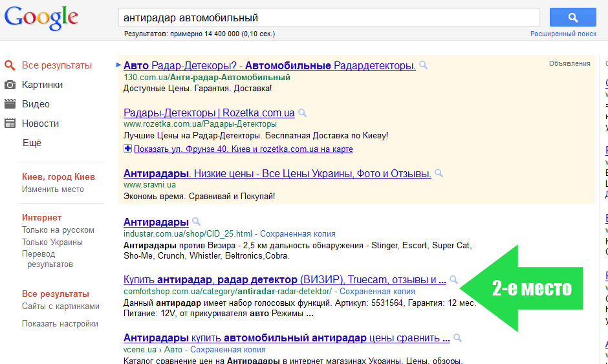This screenshot has height=364, width=608.
Task: Open Сохраненная копия for industar.com.ua
Action: [298, 234]
